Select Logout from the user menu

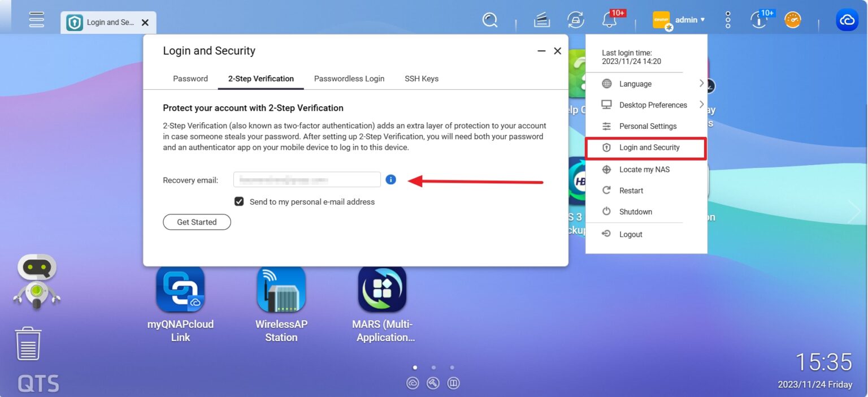631,234
